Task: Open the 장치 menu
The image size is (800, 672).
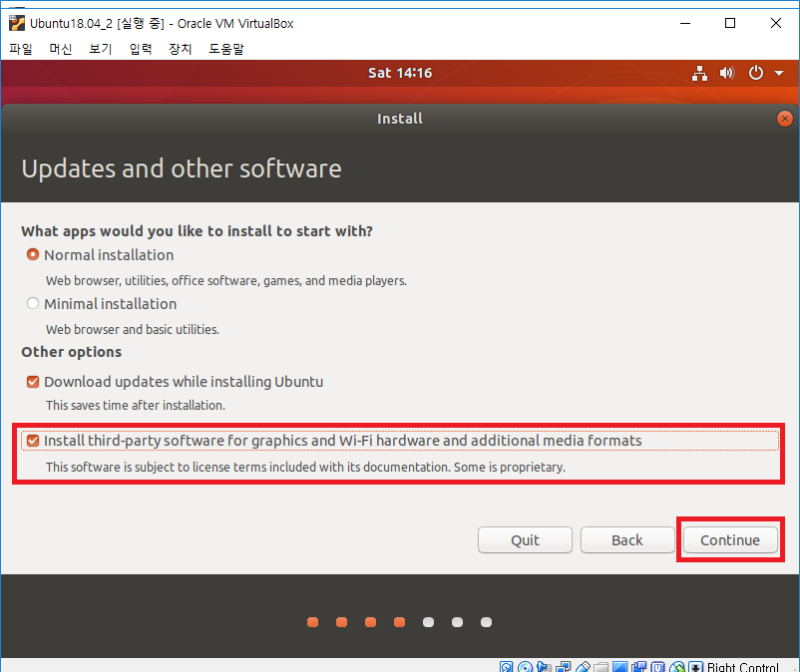Action: tap(181, 49)
